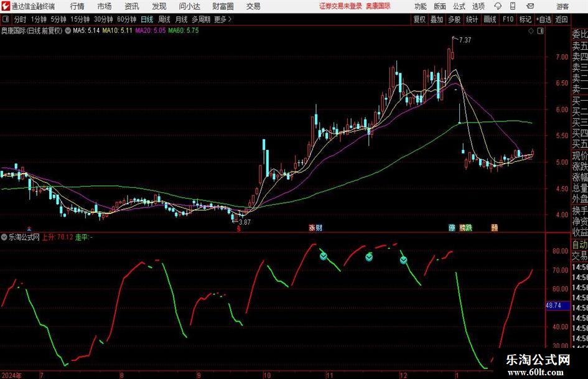Viewport: 588px width, 379px height.
Task: Open the 财富圈 menu
Action: point(223,6)
